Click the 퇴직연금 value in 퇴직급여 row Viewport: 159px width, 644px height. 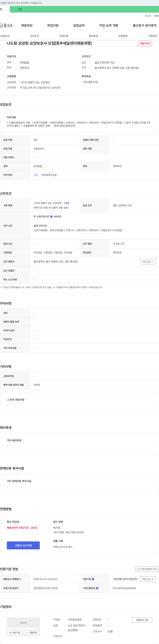117,252
